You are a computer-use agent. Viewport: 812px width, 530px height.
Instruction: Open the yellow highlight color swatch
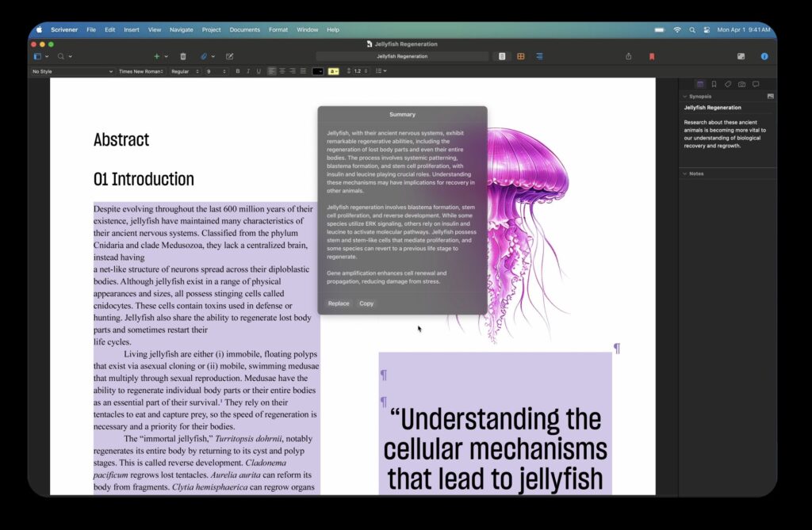point(334,71)
